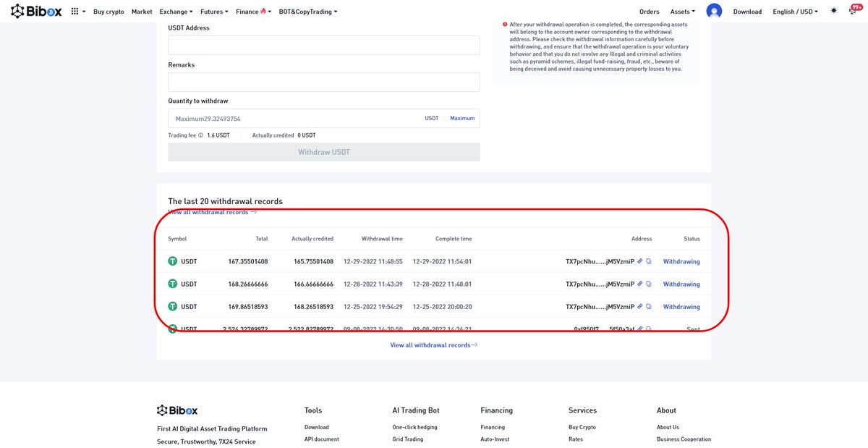This screenshot has height=448, width=868.
Task: Open the English / USD language dropdown
Action: tap(796, 12)
